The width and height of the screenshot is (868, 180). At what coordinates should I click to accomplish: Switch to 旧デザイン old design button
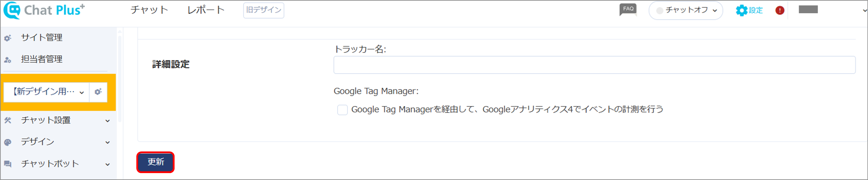[264, 10]
